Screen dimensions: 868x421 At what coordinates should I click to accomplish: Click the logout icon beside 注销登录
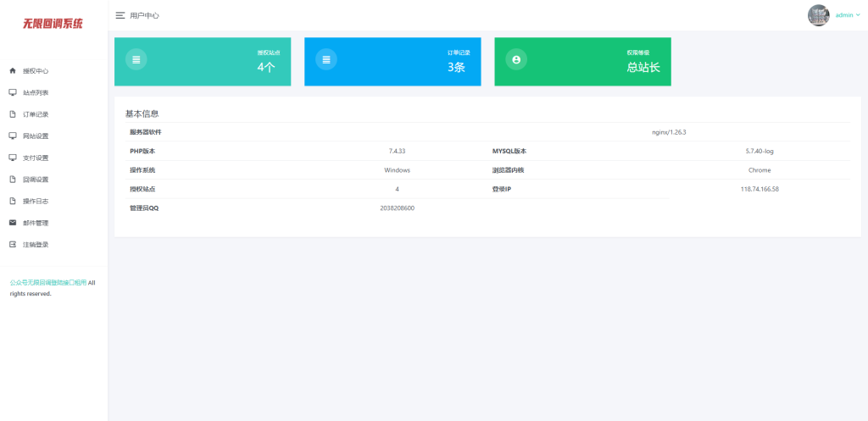[13, 245]
